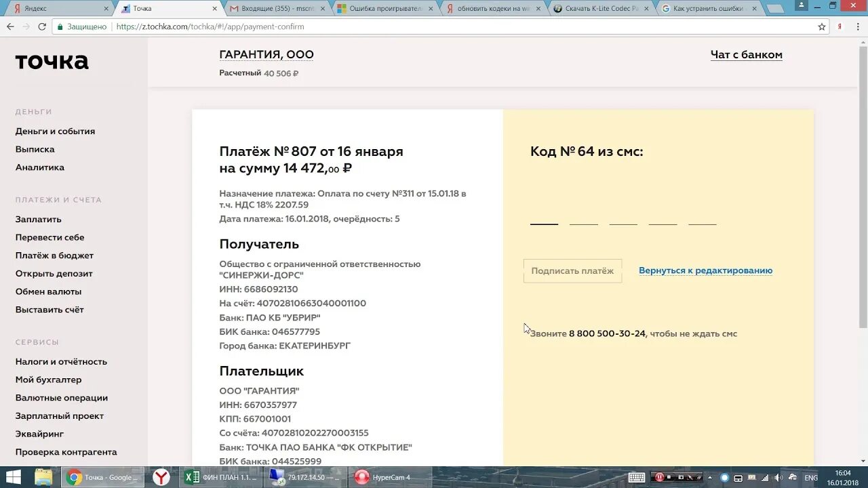This screenshot has width=868, height=488.
Task: Close the Точка browser tab
Action: (215, 9)
